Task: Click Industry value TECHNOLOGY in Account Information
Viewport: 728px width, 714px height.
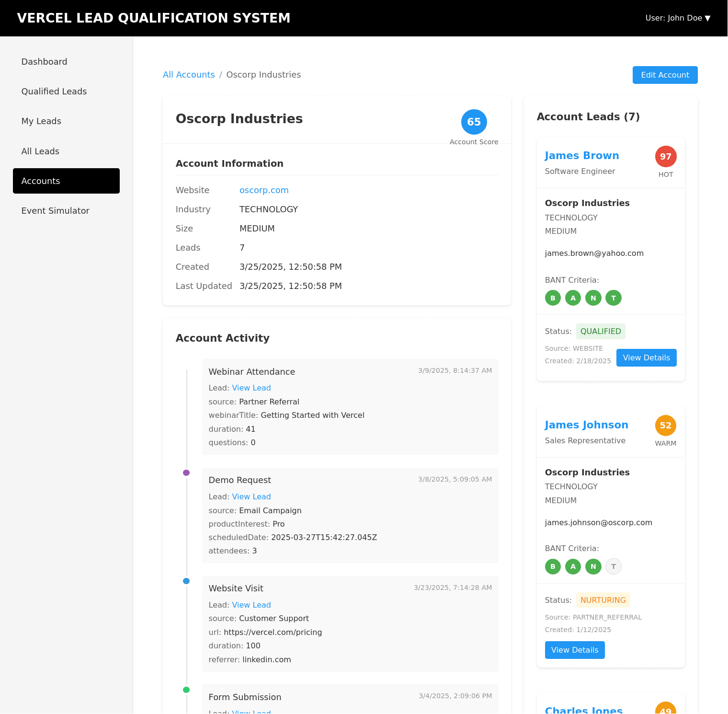Action: pos(269,209)
